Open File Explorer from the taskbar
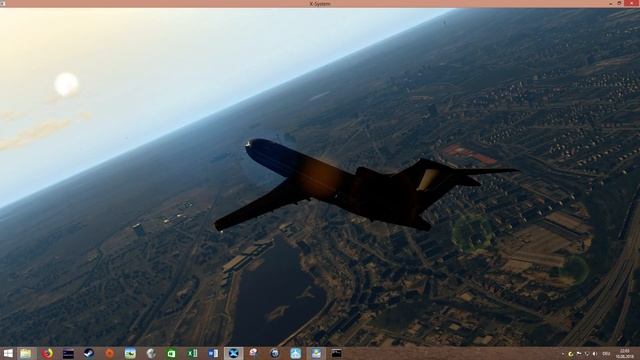Image resolution: width=640 pixels, height=360 pixels. coord(26,353)
